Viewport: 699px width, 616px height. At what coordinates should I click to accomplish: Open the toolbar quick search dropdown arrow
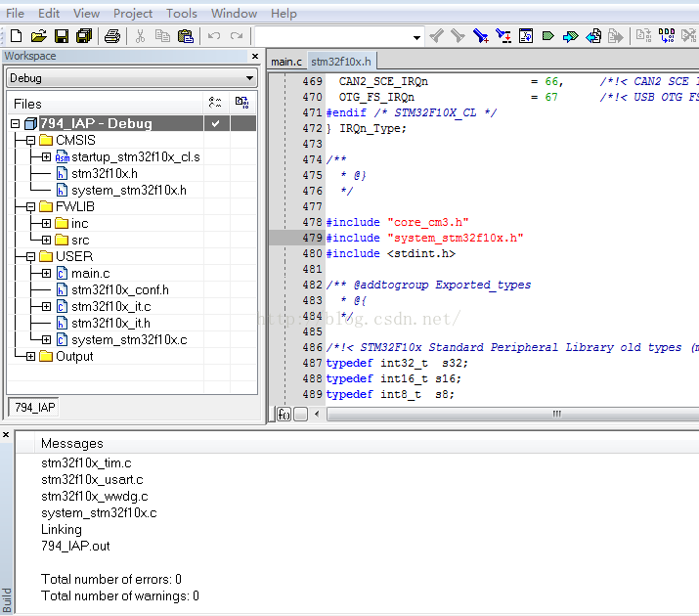(417, 37)
